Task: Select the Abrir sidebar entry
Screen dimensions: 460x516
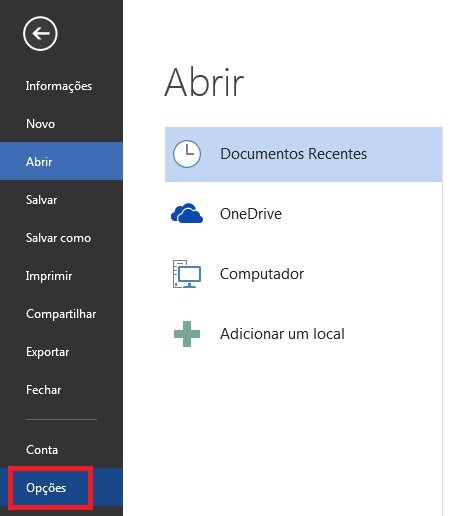Action: tap(61, 161)
